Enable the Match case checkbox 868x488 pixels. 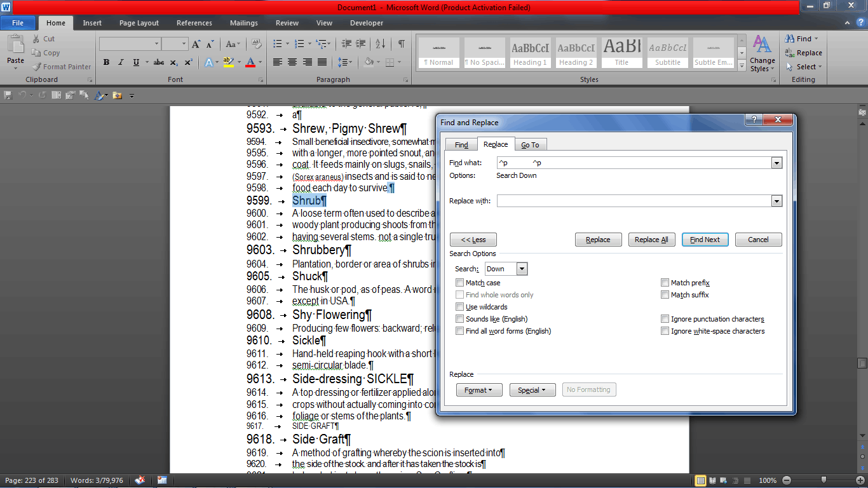(x=460, y=282)
